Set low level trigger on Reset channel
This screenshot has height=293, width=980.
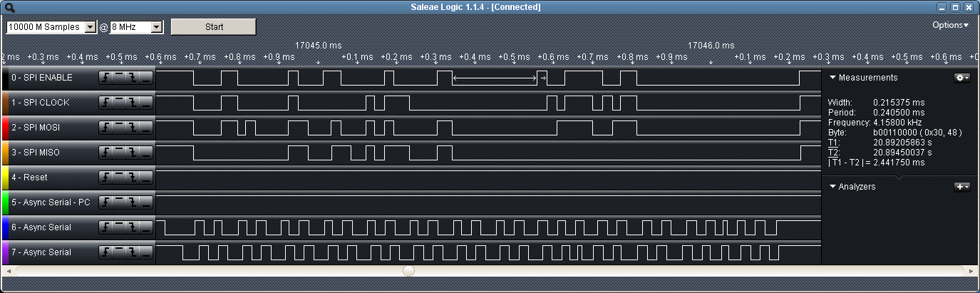[146, 178]
